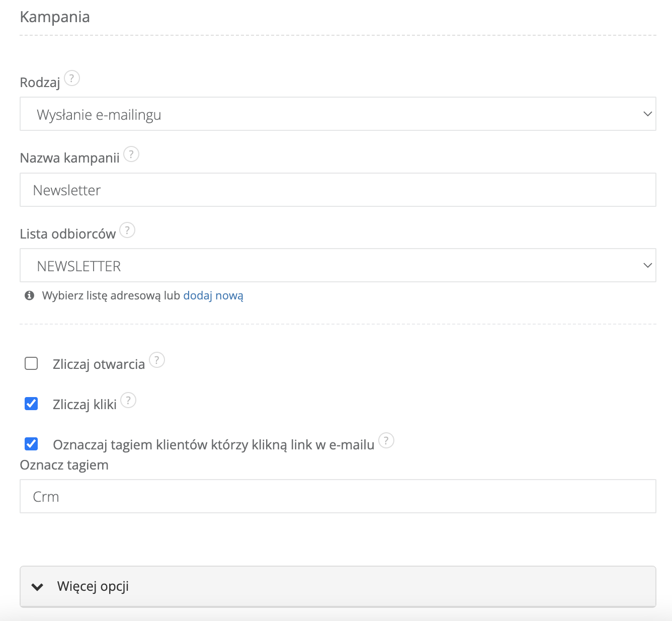Click the "Zliczaj kliki" label text
Viewport: 672px width, 621px height.
[85, 405]
